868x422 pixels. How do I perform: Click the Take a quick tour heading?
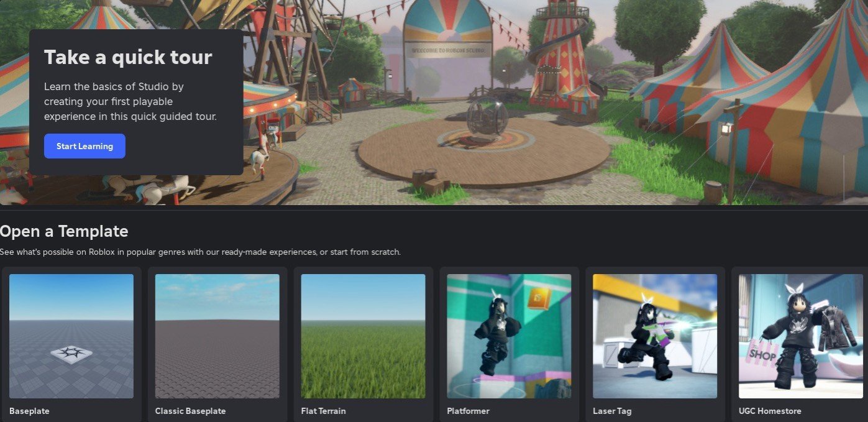point(128,57)
